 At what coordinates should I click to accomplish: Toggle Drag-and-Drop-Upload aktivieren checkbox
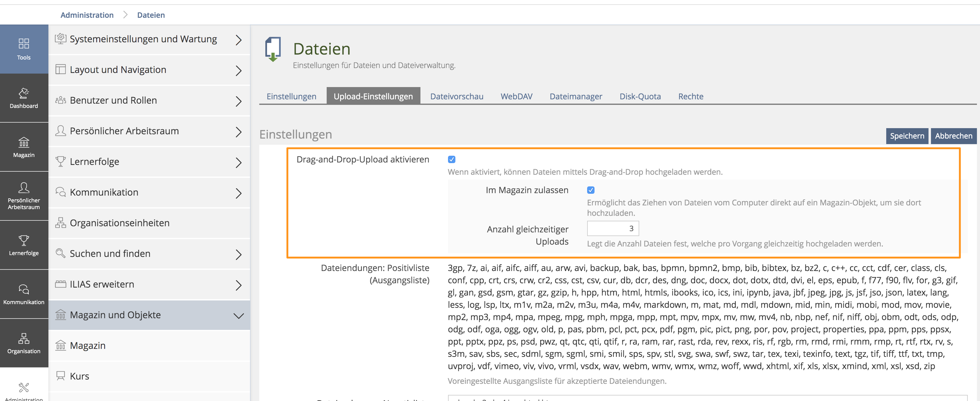point(452,159)
